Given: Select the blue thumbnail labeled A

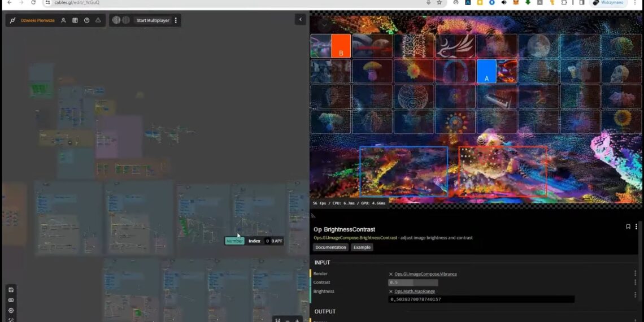Looking at the screenshot, I should [x=486, y=72].
